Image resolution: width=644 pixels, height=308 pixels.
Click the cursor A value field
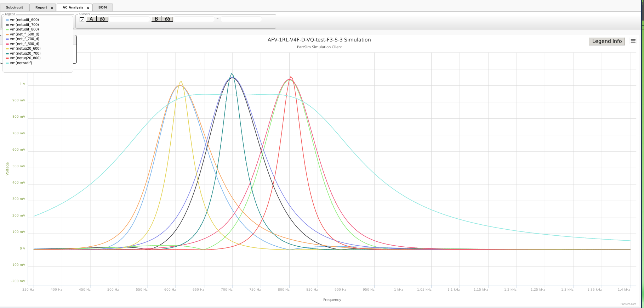[130, 19]
